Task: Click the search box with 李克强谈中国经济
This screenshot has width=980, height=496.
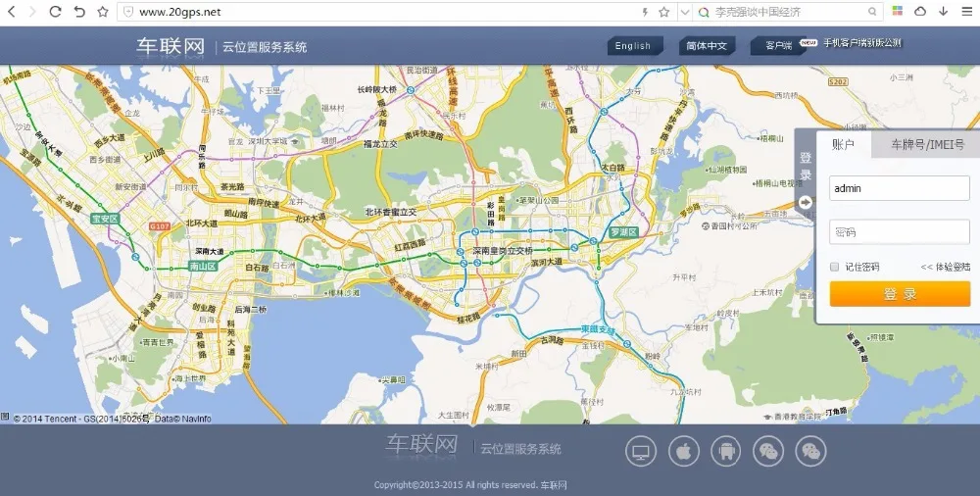Action: 788,12
